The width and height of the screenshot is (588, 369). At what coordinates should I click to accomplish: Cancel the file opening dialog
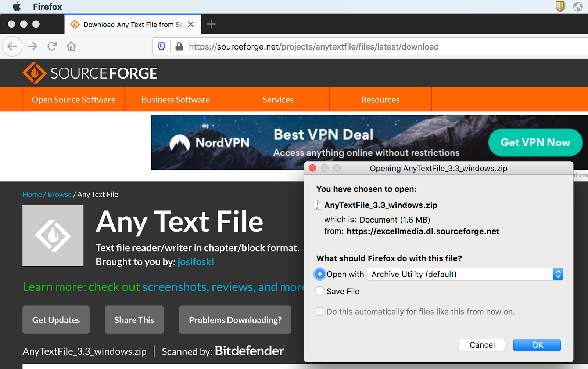tap(481, 345)
